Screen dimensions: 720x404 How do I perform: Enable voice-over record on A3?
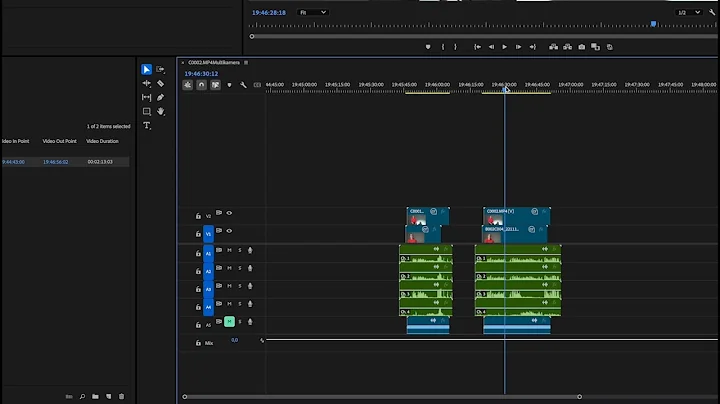(250, 286)
